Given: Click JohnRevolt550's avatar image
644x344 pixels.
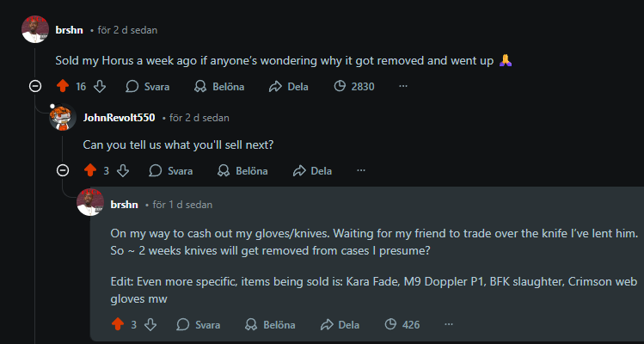Looking at the screenshot, I should 63,119.
